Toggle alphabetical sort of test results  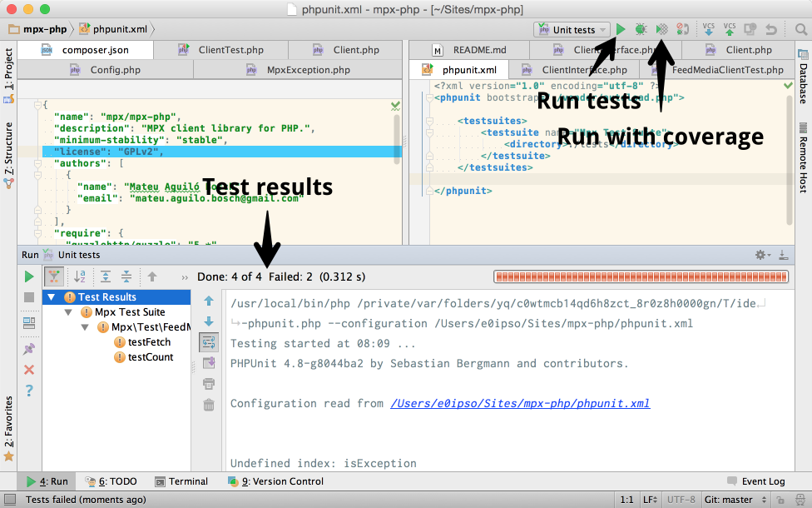[80, 276]
